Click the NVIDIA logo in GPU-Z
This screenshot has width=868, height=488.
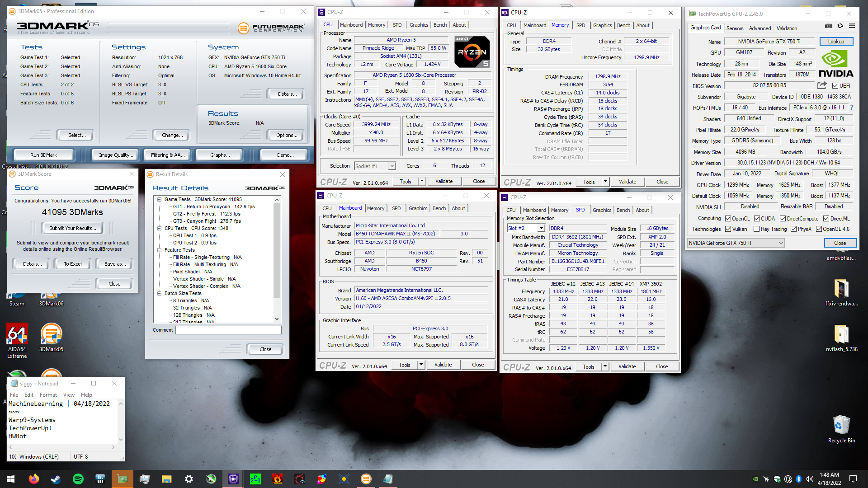pyautogui.click(x=836, y=64)
